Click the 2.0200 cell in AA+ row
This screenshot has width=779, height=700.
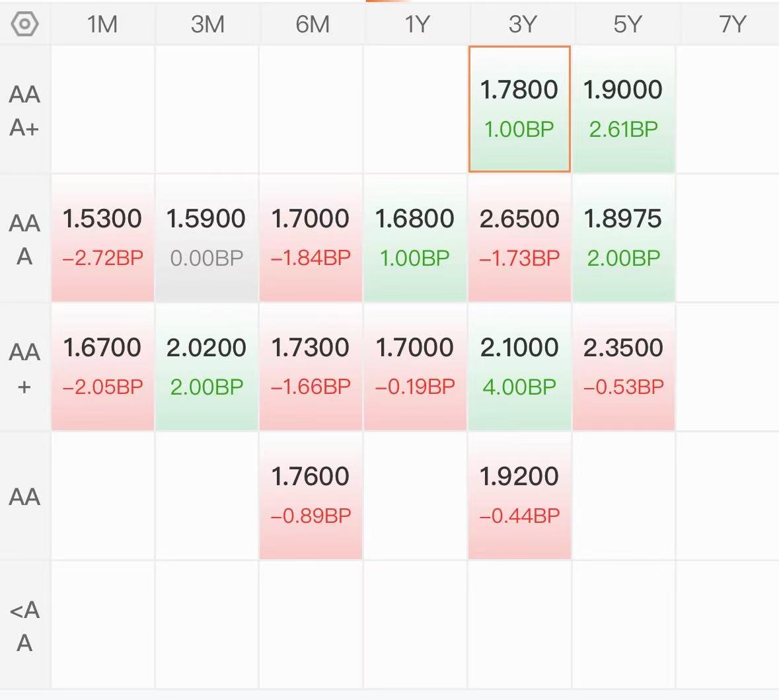(207, 367)
